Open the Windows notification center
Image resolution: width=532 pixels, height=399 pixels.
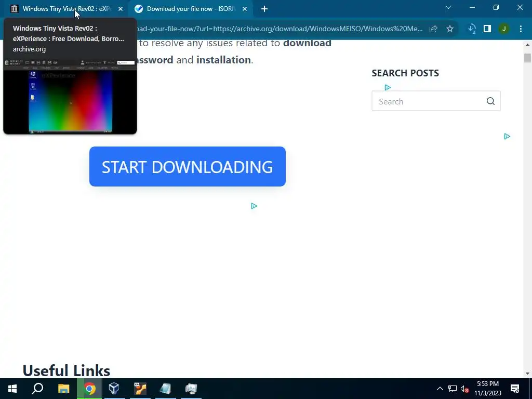[515, 389]
